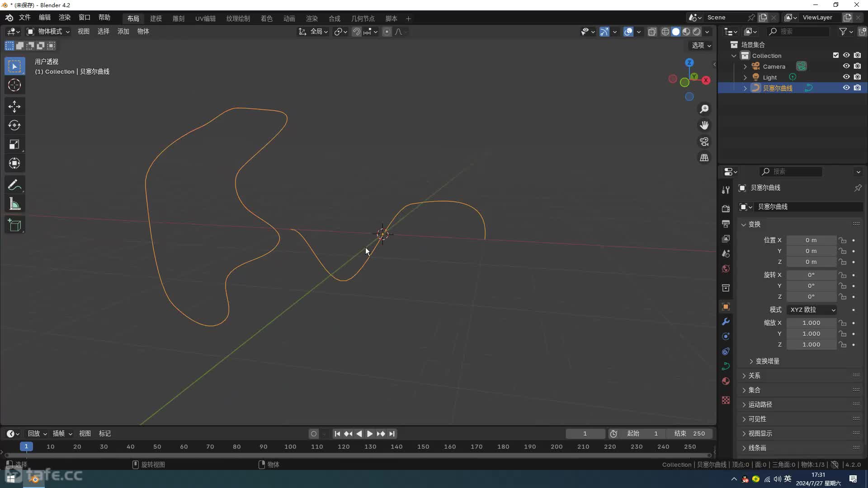
Task: Select the Annotate tool
Action: 14,185
